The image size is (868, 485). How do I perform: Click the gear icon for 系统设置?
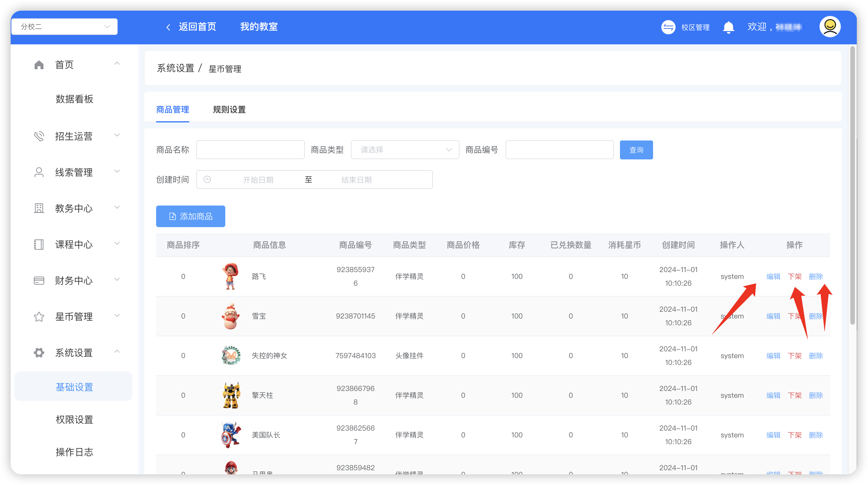point(39,353)
